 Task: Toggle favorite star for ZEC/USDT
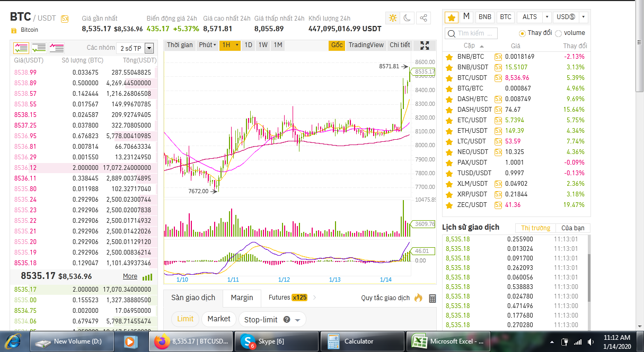click(450, 205)
